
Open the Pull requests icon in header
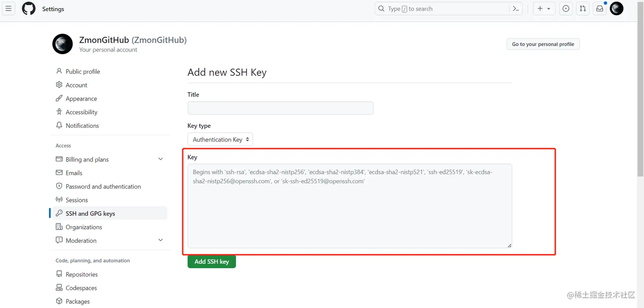click(x=583, y=9)
